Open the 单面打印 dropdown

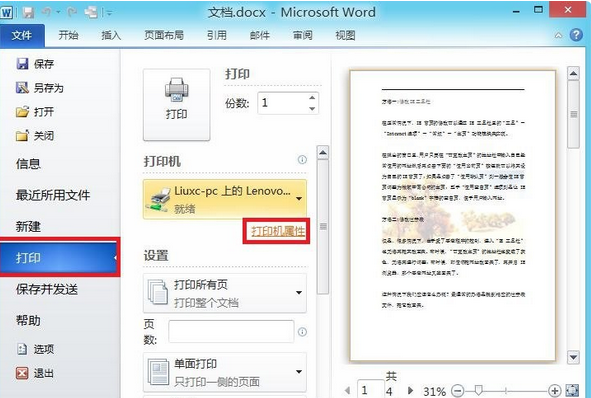(x=225, y=372)
